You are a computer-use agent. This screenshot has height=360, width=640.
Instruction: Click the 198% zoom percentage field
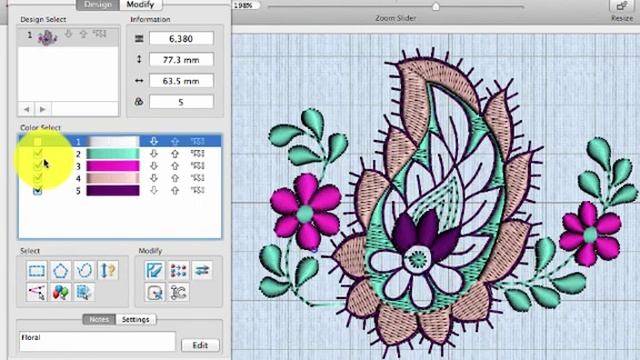(x=246, y=5)
